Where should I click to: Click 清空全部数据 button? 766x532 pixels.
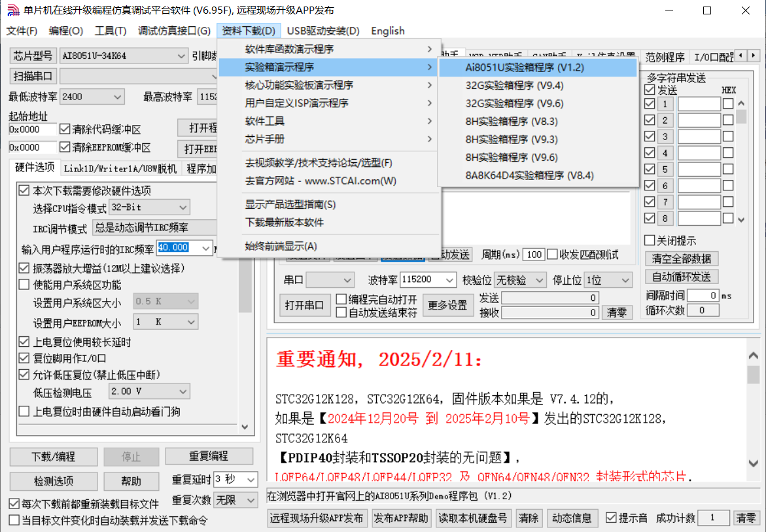click(682, 258)
